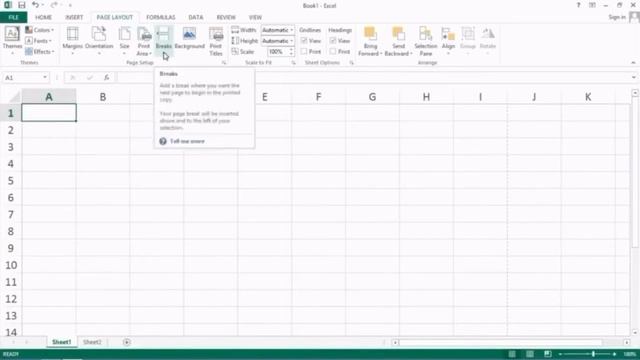640x360 pixels.
Task: Click the Rotate objects button
Action: [x=487, y=40]
